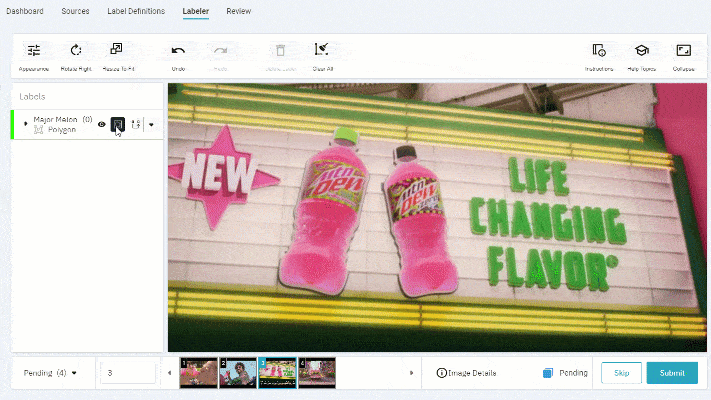Click the image number input field
The height and width of the screenshot is (400, 711).
[x=128, y=373]
